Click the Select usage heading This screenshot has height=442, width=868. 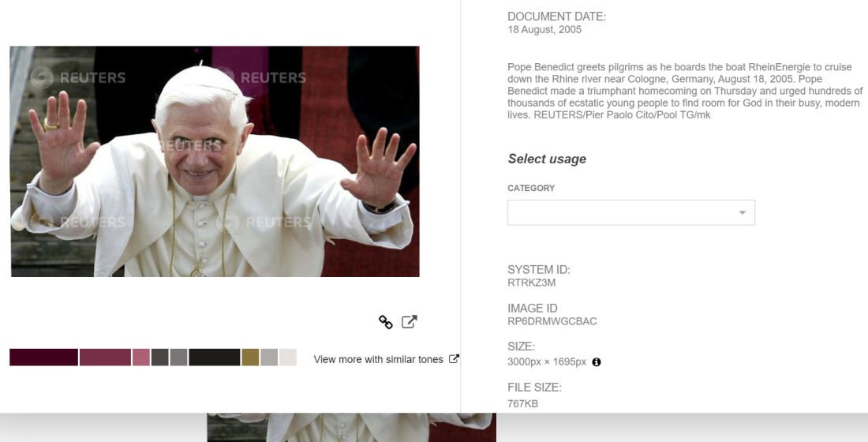[547, 159]
